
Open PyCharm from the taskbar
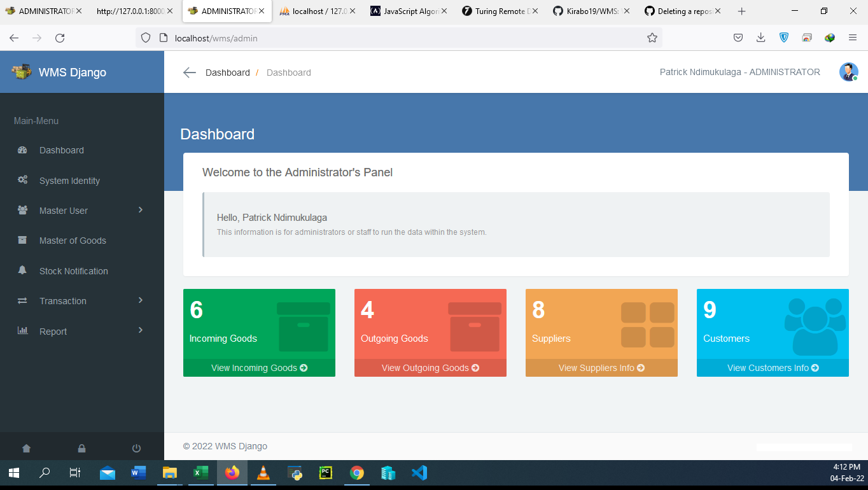tap(325, 473)
